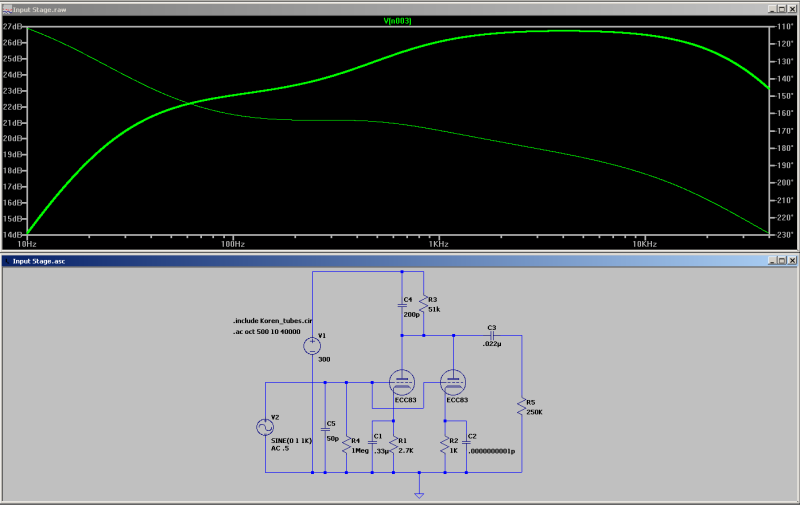Click the -170° phase axis label

tap(785, 131)
